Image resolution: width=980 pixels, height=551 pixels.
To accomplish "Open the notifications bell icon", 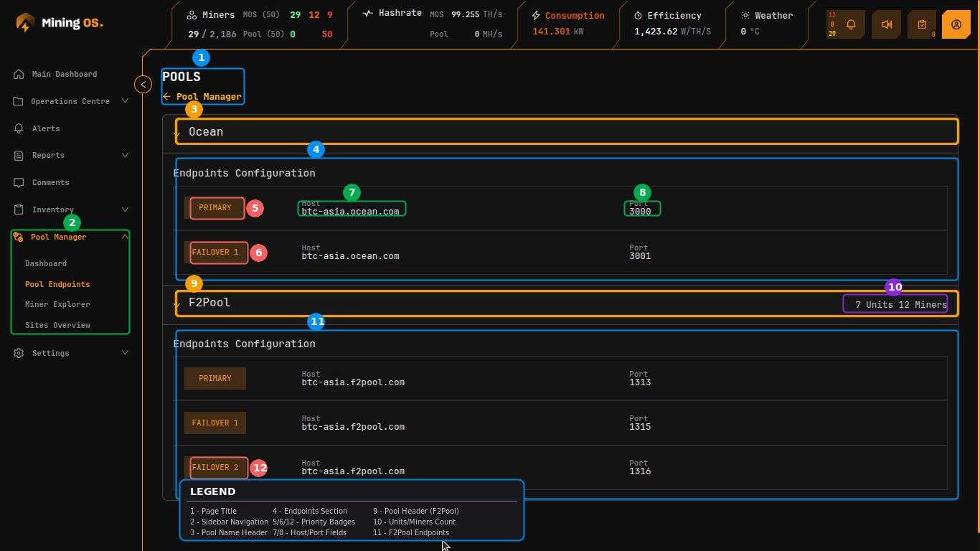I will click(850, 24).
